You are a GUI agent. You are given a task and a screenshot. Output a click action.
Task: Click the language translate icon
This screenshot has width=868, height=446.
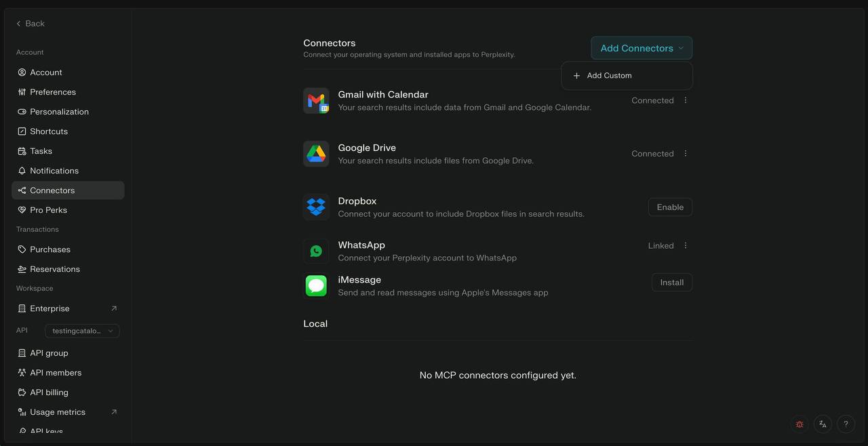[x=823, y=424]
